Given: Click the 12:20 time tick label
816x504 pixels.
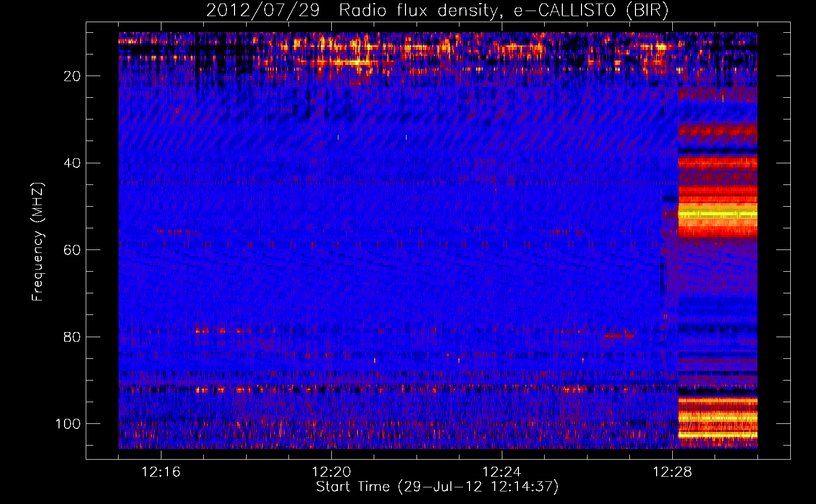Looking at the screenshot, I should tap(331, 472).
